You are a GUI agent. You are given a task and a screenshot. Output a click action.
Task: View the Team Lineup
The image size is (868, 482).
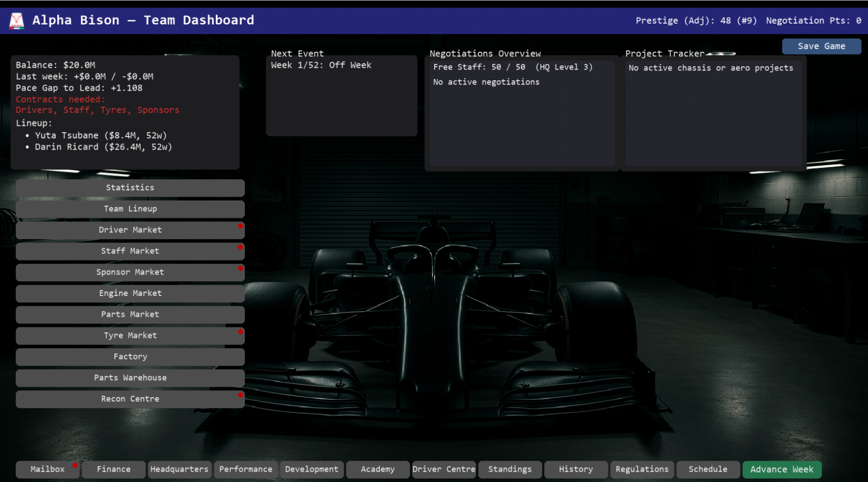[130, 208]
